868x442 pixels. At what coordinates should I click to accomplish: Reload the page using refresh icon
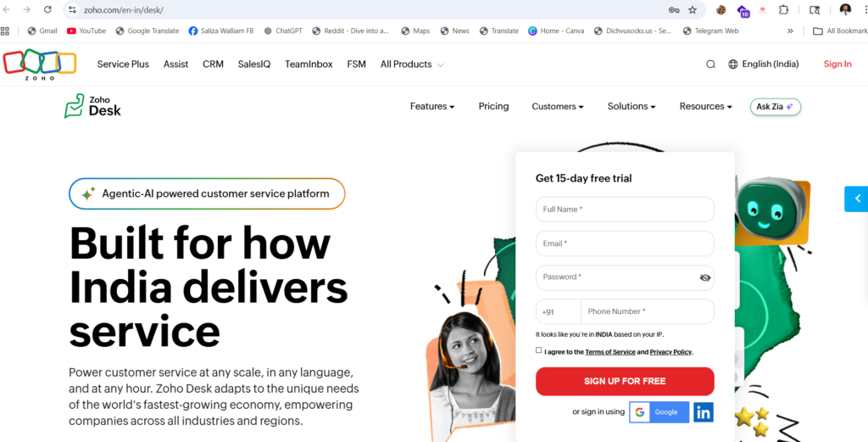pyautogui.click(x=47, y=9)
